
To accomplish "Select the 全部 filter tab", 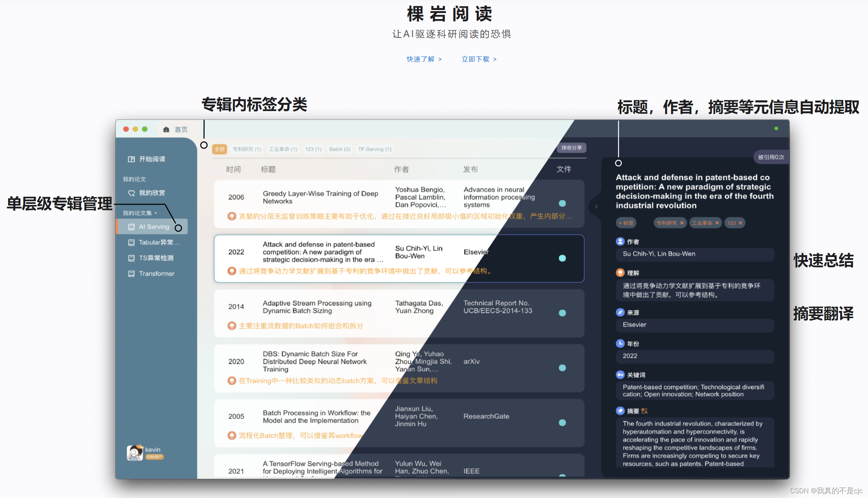I will pyautogui.click(x=219, y=149).
